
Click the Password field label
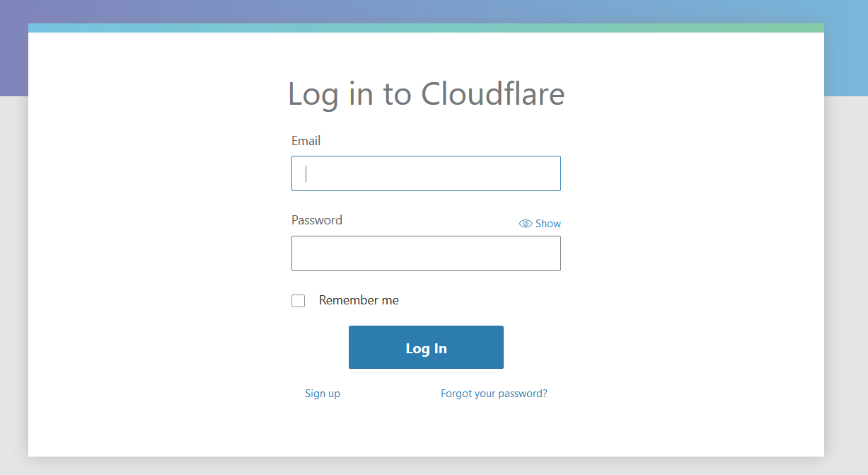click(x=317, y=220)
